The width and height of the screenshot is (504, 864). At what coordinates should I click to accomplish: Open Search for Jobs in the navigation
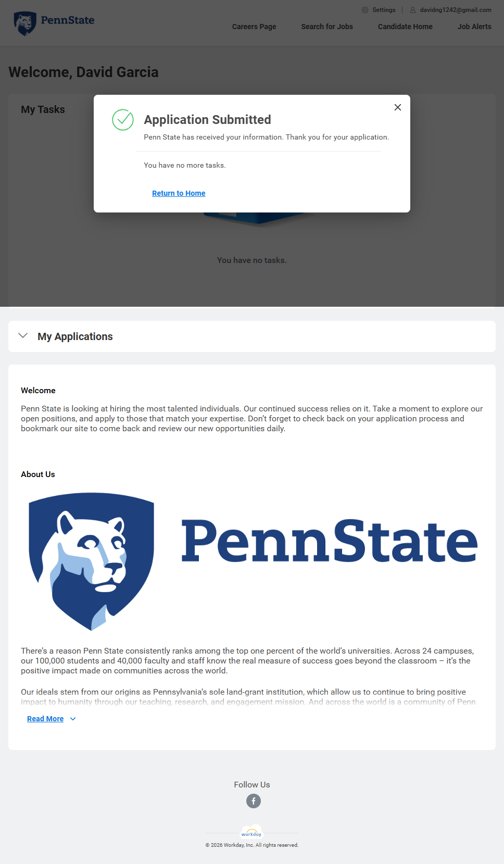pos(327,27)
